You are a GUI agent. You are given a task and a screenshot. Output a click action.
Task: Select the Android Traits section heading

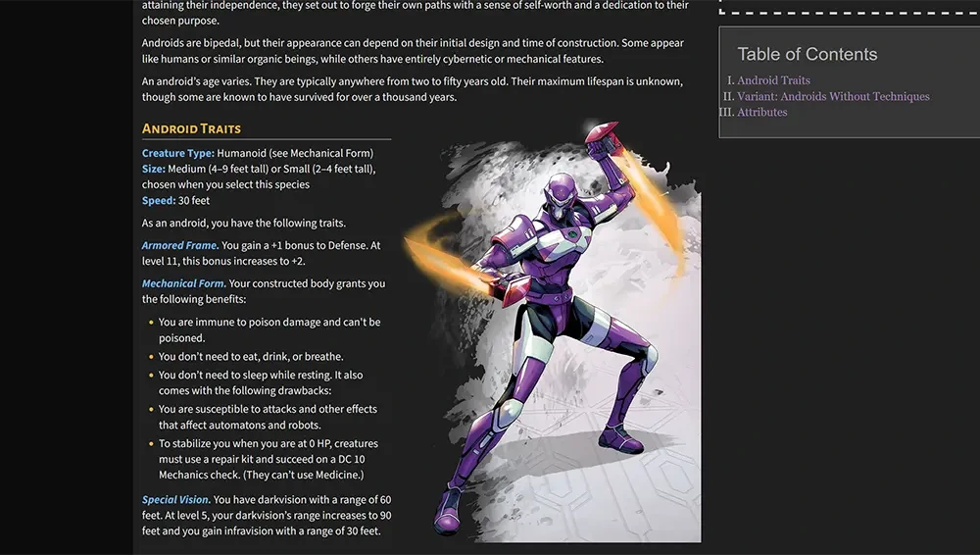191,128
